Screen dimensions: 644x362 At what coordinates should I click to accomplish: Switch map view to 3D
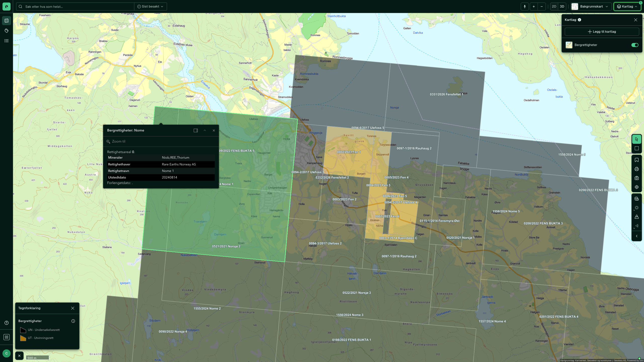coord(562,7)
